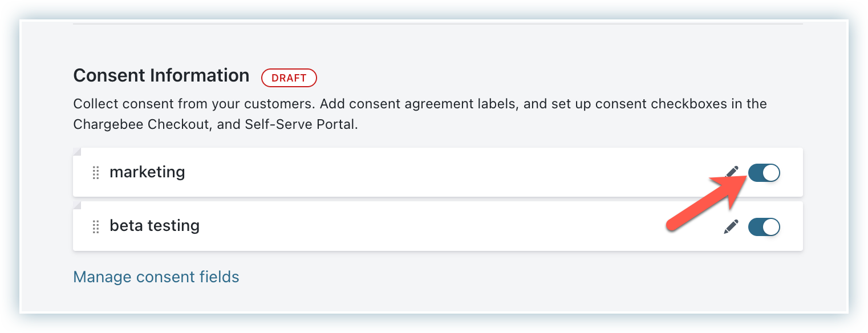Click the red DRAFT status badge

(x=289, y=78)
